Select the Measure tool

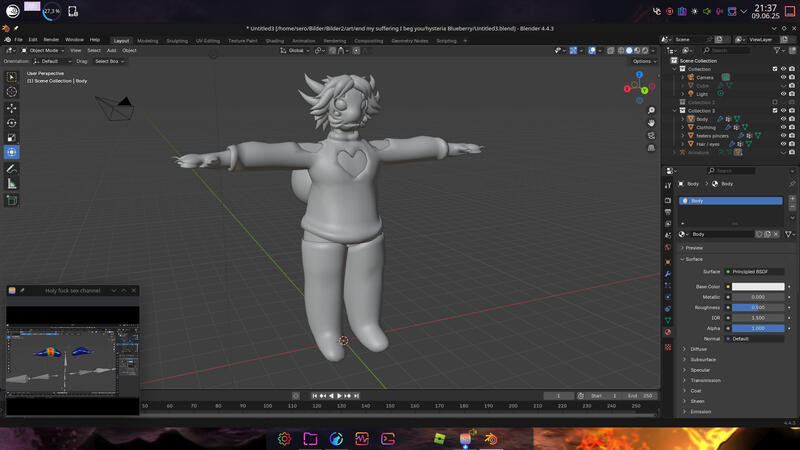[12, 184]
